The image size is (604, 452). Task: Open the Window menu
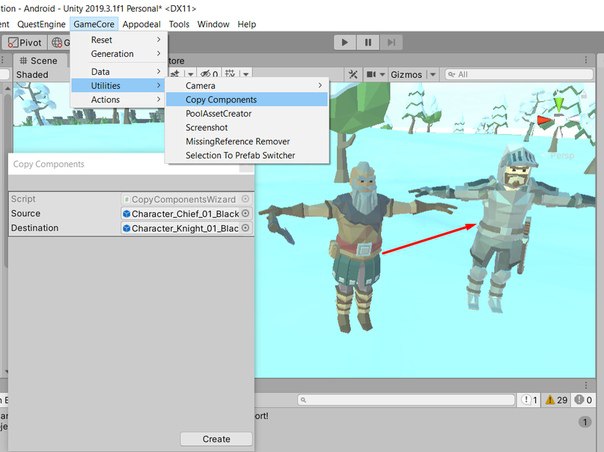pos(213,24)
